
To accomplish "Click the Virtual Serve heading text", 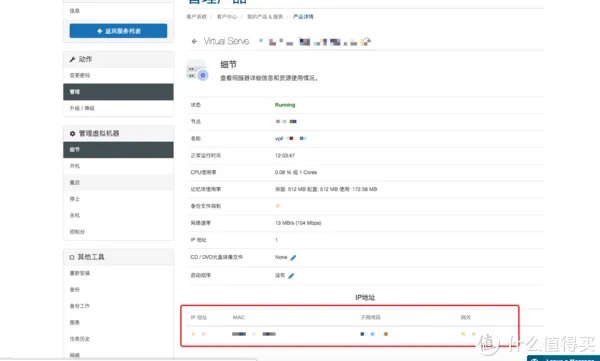I will click(x=226, y=41).
